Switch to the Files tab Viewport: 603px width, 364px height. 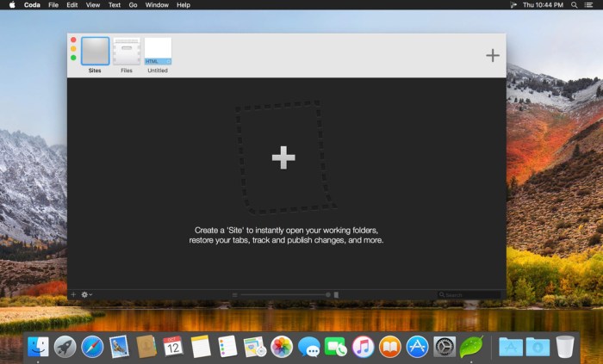click(127, 53)
